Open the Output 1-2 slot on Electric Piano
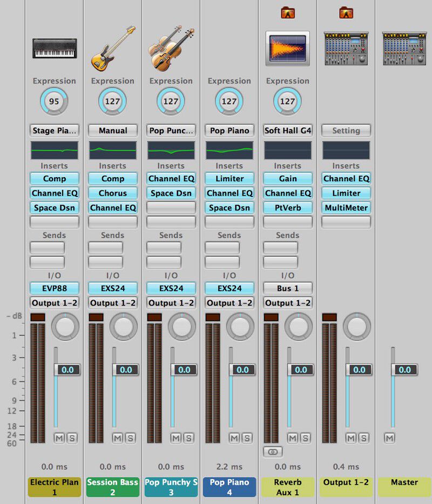 point(55,303)
